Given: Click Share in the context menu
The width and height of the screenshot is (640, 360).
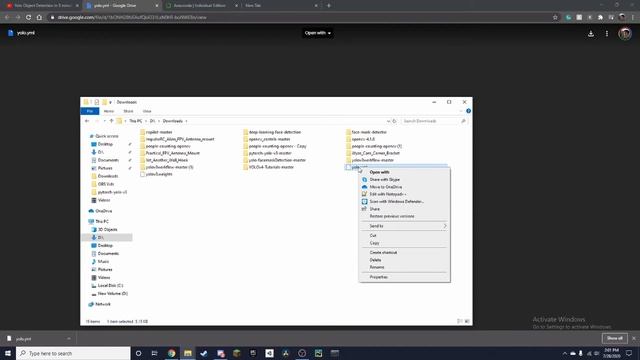Looking at the screenshot, I should click(x=374, y=209).
